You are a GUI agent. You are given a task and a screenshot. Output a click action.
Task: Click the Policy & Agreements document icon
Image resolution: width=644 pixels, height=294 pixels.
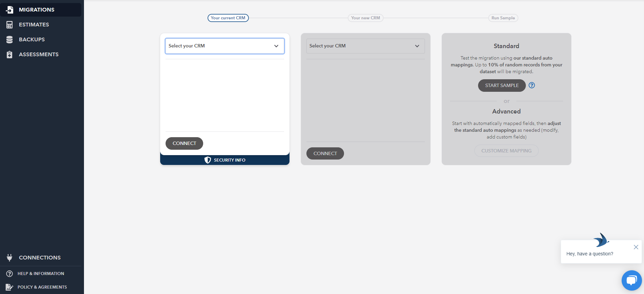coord(9,287)
